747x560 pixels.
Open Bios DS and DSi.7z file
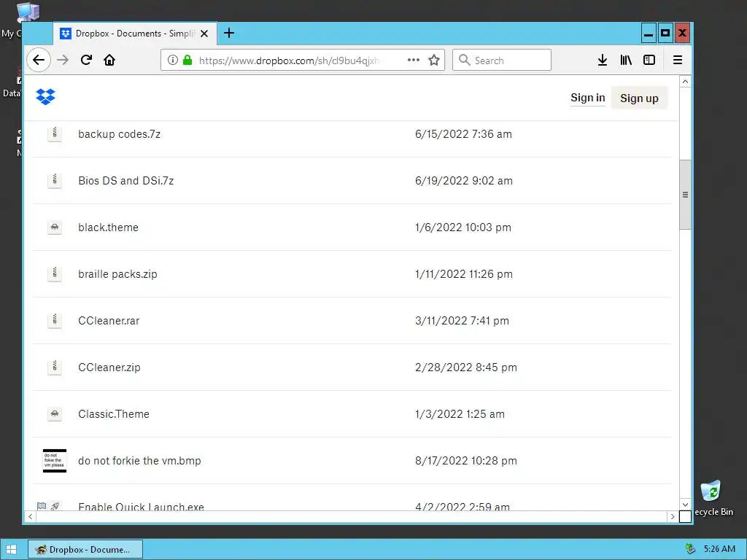125,181
